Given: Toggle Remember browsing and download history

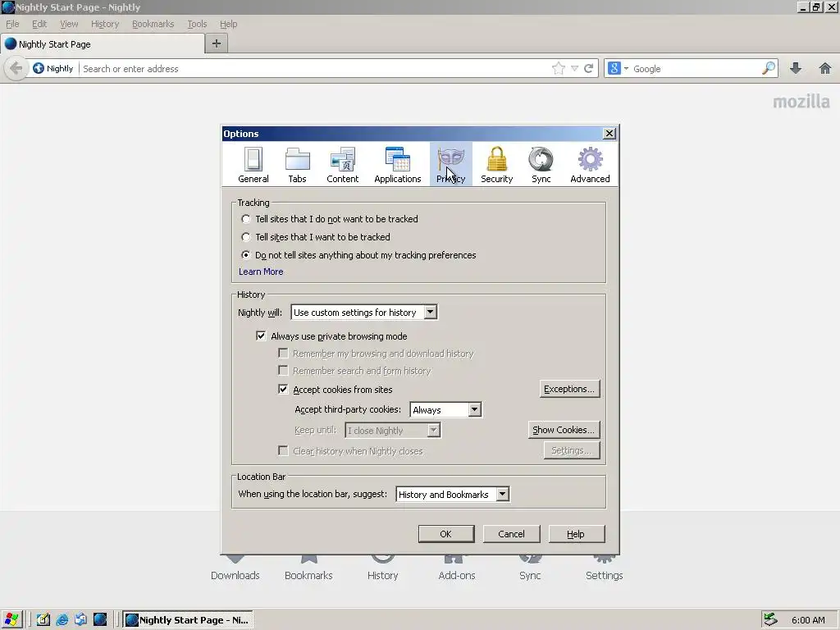Looking at the screenshot, I should pyautogui.click(x=283, y=353).
